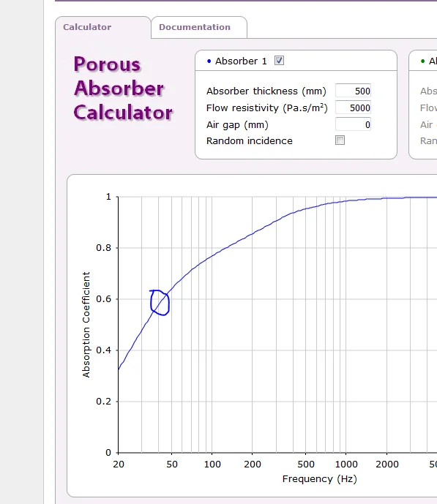Click the Flow resistivity (Pa.s/m²) label
The width and height of the screenshot is (437, 504).
click(x=267, y=108)
